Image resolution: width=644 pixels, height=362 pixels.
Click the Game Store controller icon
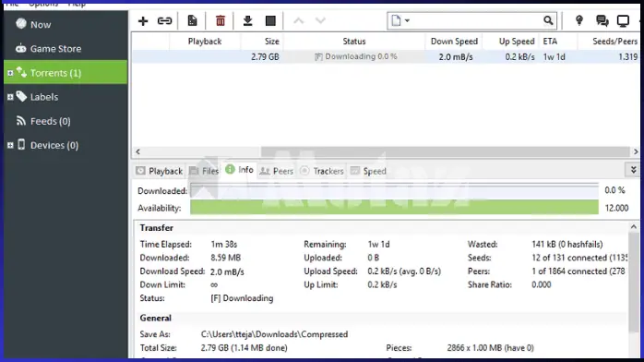tap(21, 48)
